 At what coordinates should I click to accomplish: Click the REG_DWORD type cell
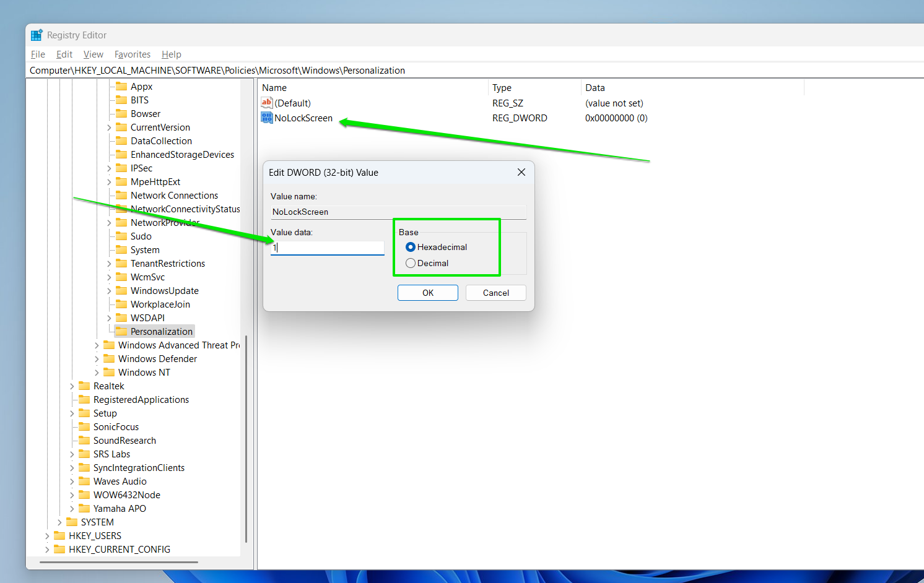(x=520, y=118)
